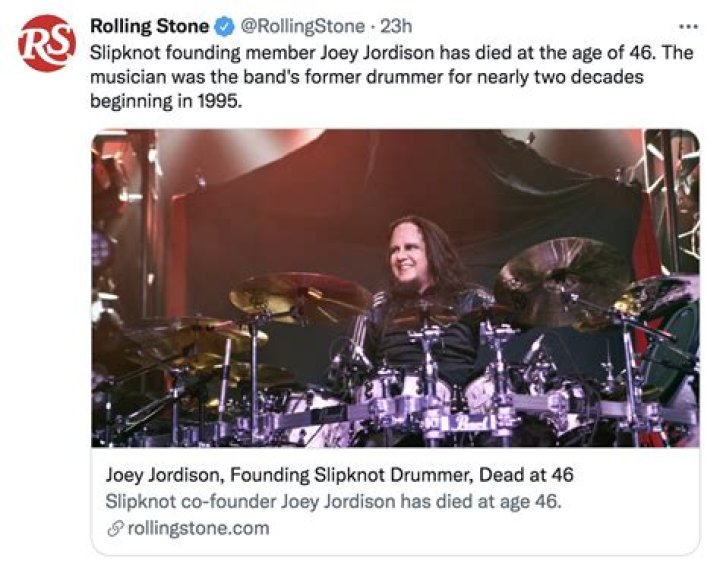The width and height of the screenshot is (720, 561).
Task: Click the tweet text starting 'Slipknot founding member'
Action: coord(392,53)
